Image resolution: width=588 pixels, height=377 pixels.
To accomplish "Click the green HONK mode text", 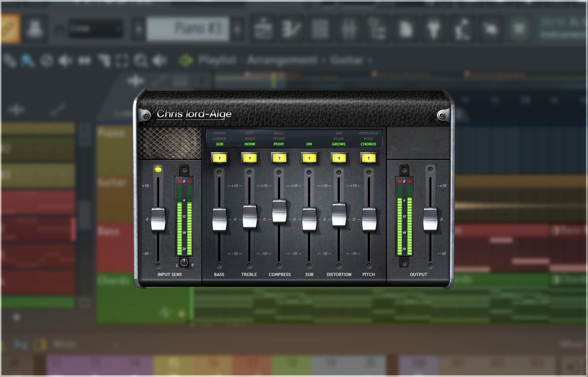I will pyautogui.click(x=250, y=144).
